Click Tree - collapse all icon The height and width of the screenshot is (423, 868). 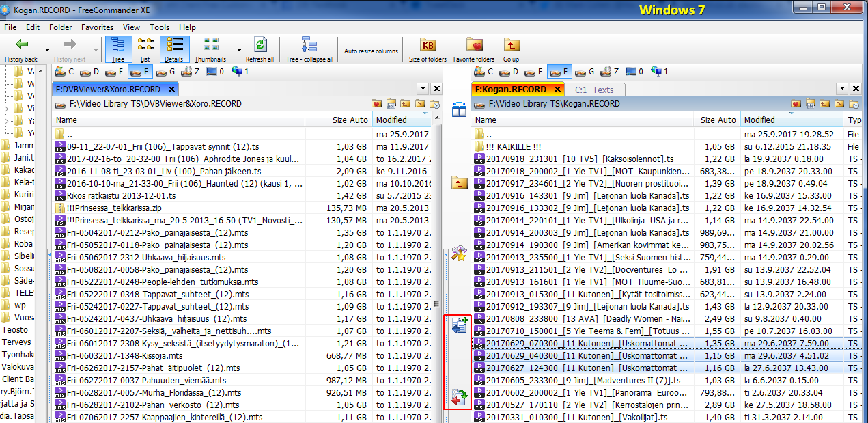309,45
